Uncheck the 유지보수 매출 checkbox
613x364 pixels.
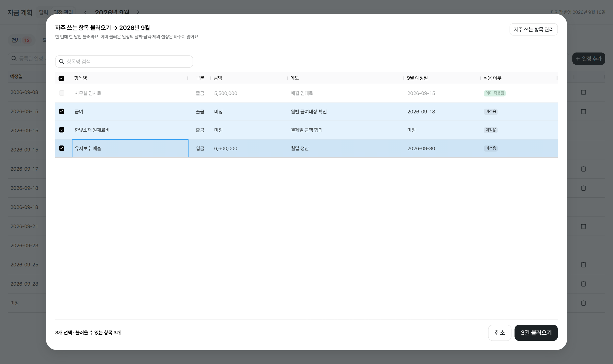[62, 148]
